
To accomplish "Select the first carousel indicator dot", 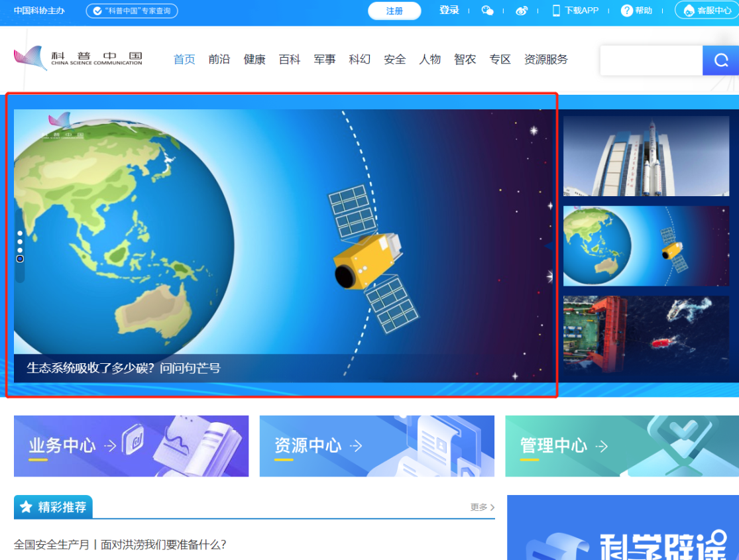I will coord(20,233).
